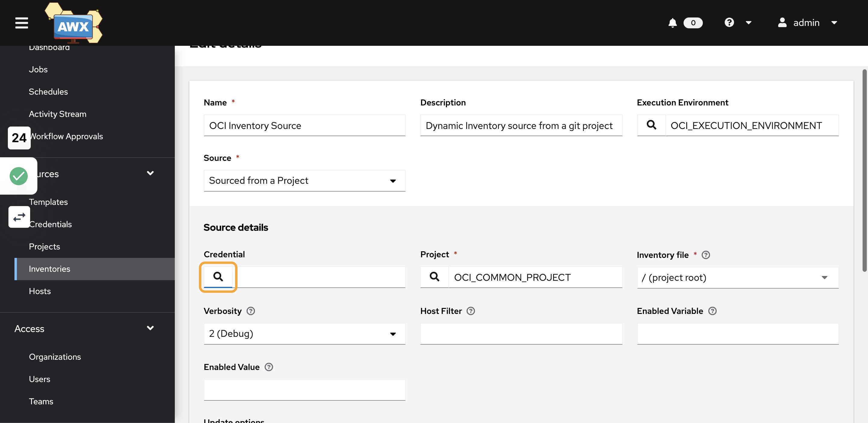Screen dimensions: 868x423
Task: Click the hamburger menu icon top-left
Action: [22, 23]
